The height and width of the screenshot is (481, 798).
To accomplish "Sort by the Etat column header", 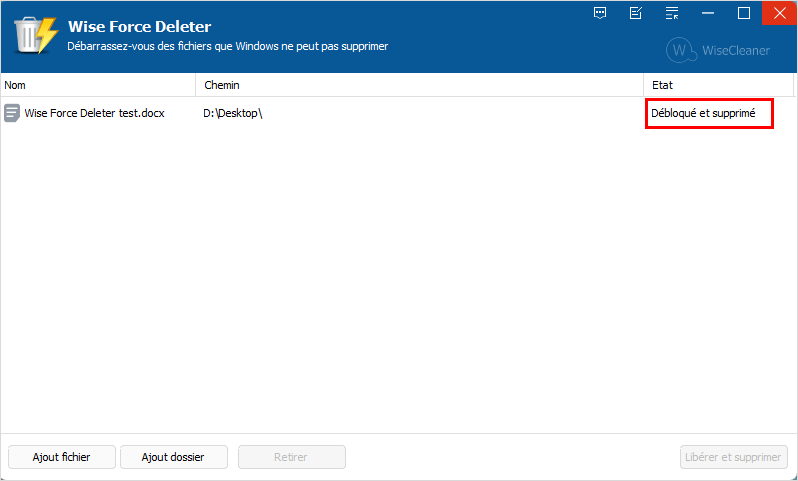I will click(719, 85).
